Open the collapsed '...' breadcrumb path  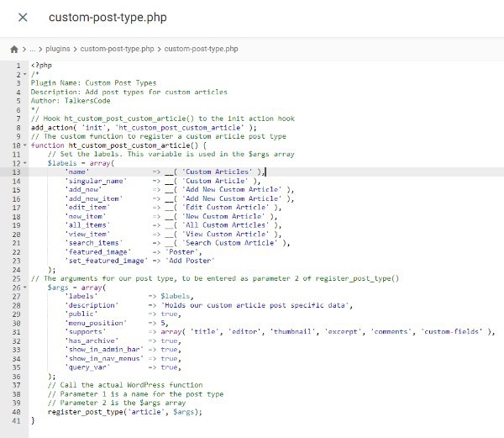pyautogui.click(x=32, y=50)
